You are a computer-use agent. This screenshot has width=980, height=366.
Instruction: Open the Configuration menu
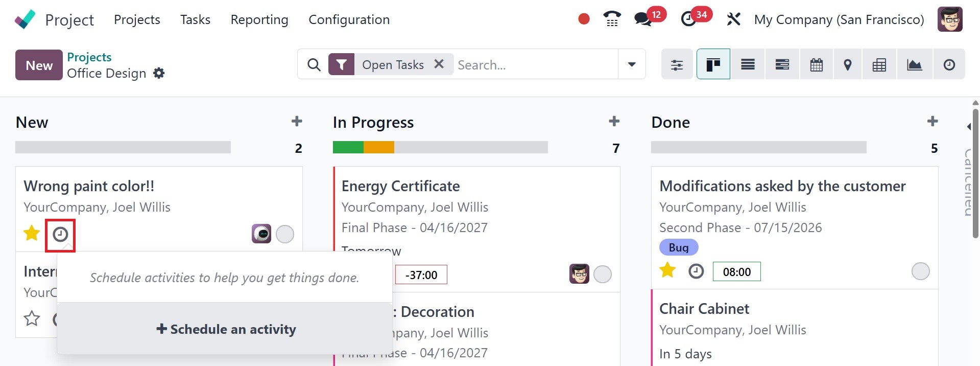click(x=349, y=19)
